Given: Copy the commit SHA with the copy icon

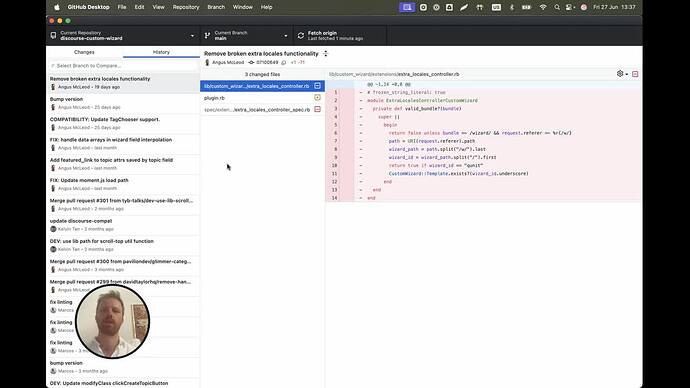Looking at the screenshot, I should click(284, 62).
